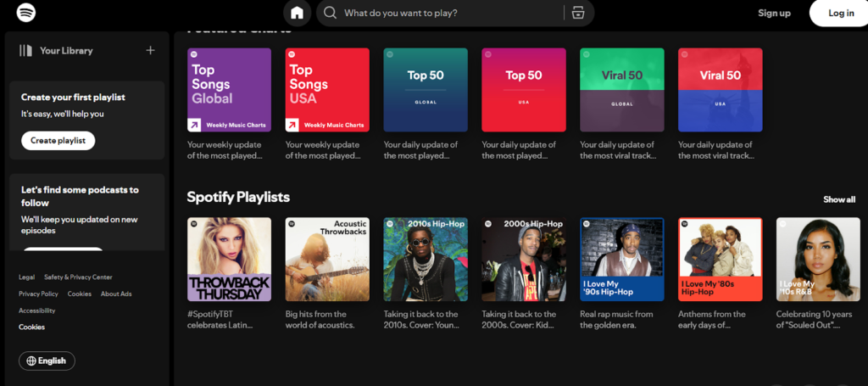Screen dimensions: 868x386
Task: Open the Viral 50 Global cover
Action: [621, 90]
